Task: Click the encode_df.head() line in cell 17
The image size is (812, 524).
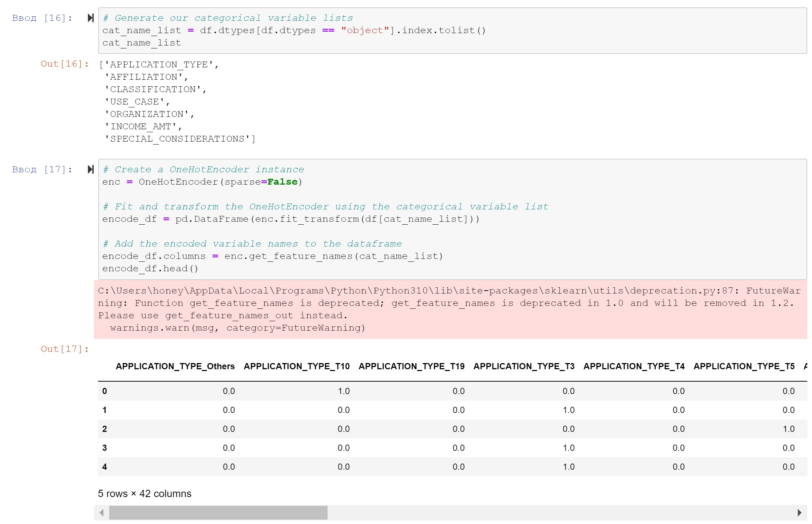Action: 150,269
